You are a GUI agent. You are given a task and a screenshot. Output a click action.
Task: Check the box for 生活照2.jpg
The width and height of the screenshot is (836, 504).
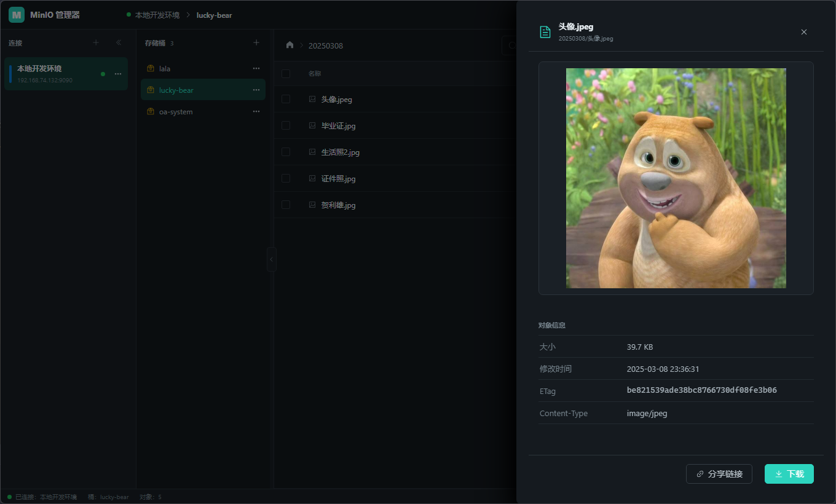coord(286,152)
